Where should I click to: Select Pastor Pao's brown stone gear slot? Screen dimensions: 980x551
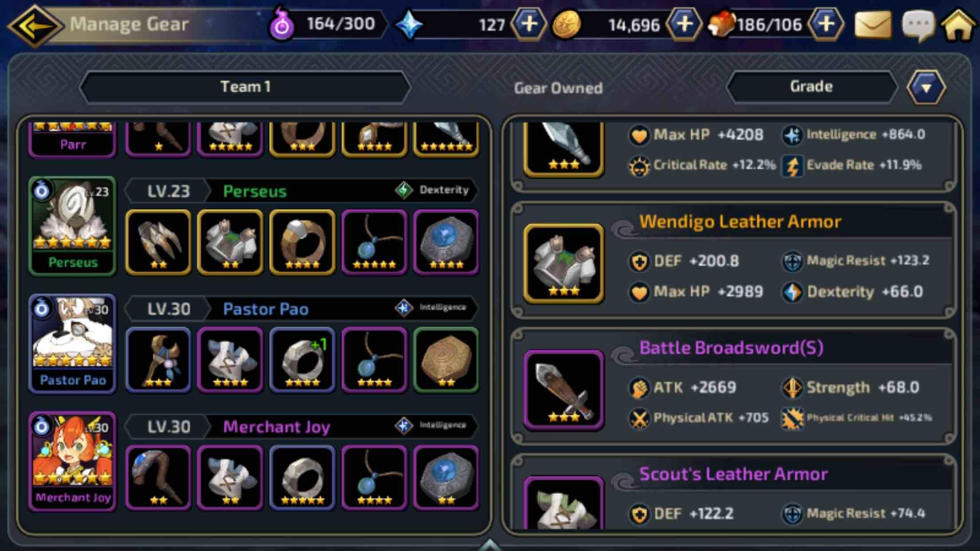pyautogui.click(x=446, y=360)
